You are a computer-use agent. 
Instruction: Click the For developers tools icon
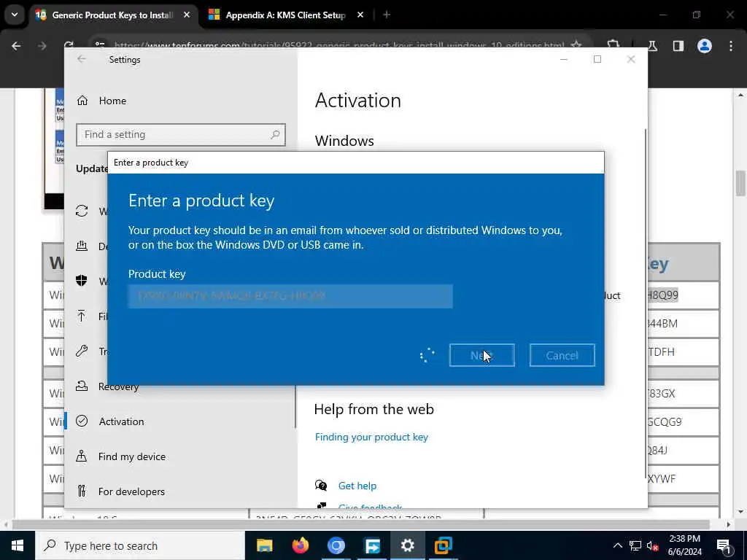click(82, 491)
